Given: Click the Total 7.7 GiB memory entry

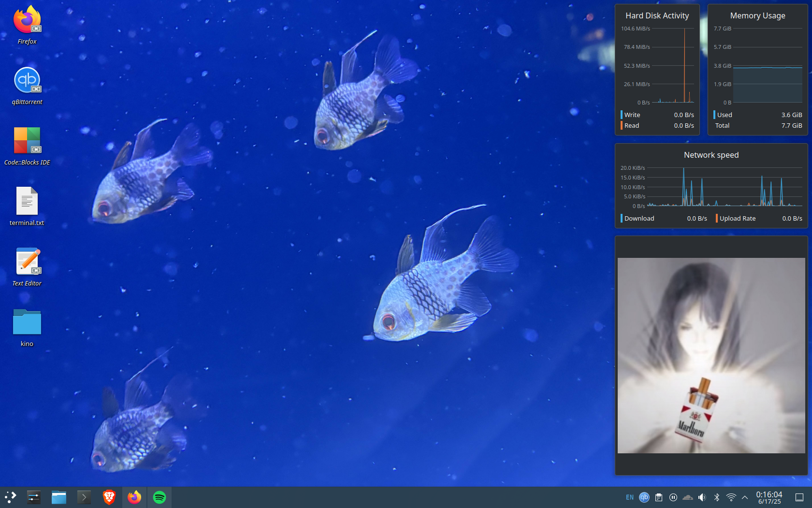Looking at the screenshot, I should (x=758, y=125).
